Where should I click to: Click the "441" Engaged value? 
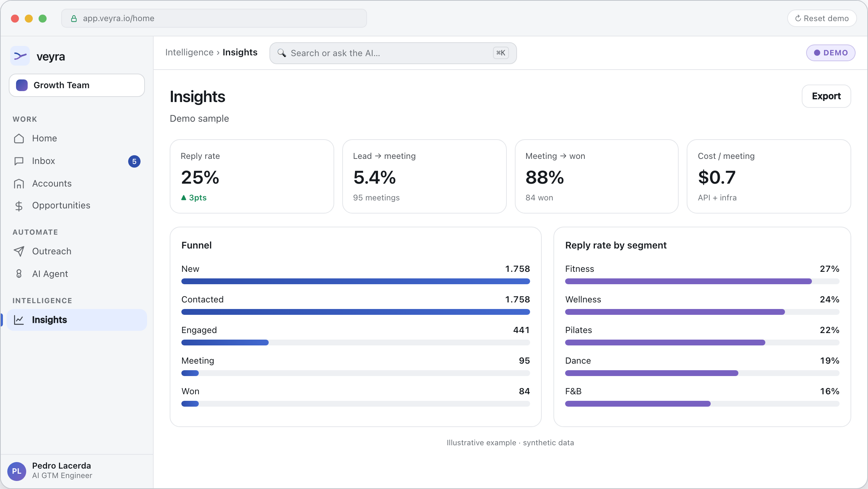click(x=521, y=330)
